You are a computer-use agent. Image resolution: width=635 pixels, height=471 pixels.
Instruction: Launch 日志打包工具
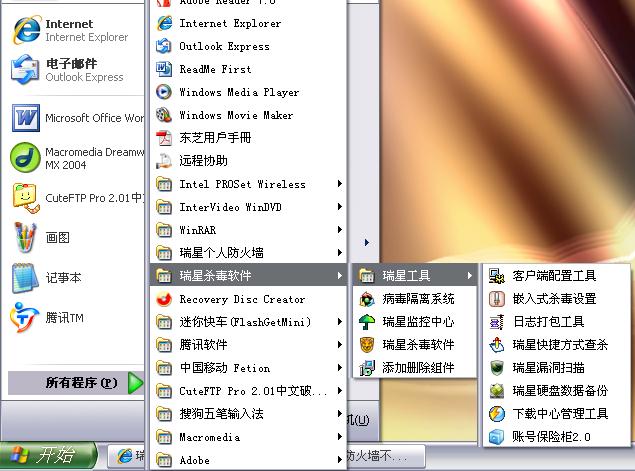557,322
